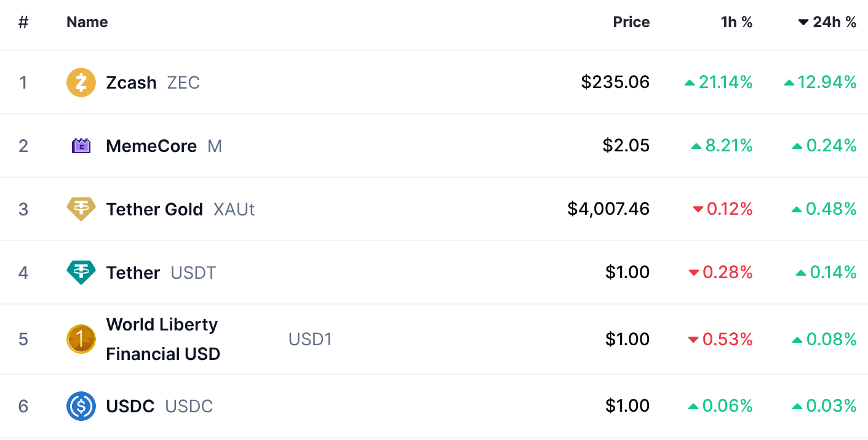
Task: Click Tether Gold's $4,007.46 price
Action: (x=608, y=209)
